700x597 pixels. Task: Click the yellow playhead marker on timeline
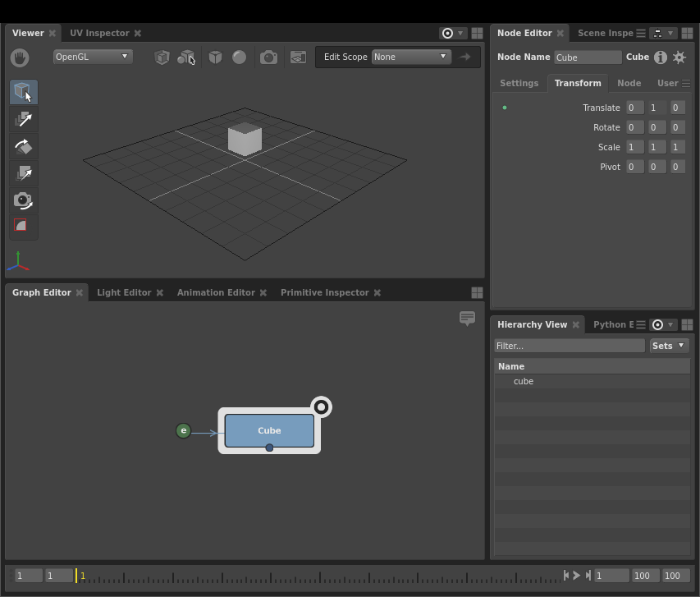tap(76, 576)
